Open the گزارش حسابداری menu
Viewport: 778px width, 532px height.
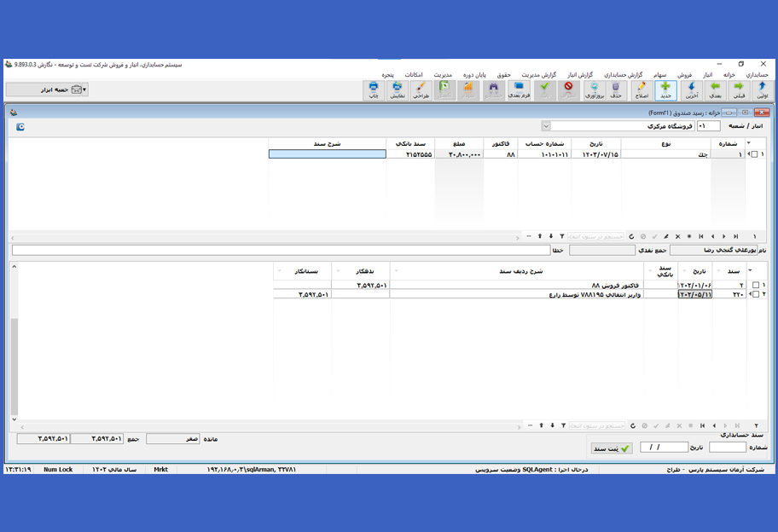pyautogui.click(x=624, y=74)
